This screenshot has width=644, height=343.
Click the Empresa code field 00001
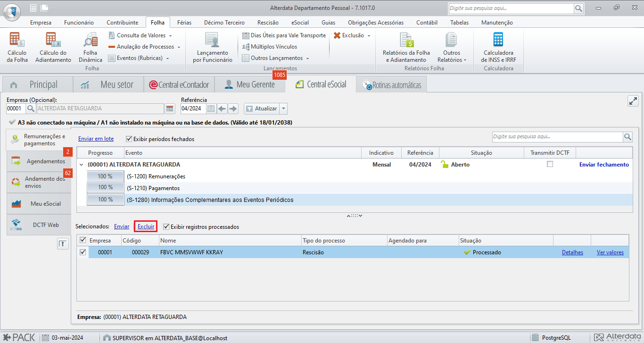coord(16,109)
